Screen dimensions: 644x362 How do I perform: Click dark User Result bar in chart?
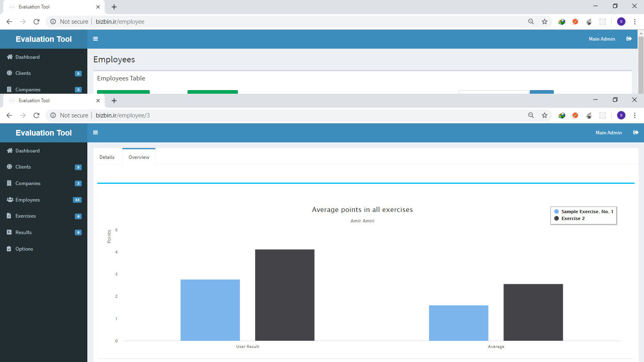(285, 295)
